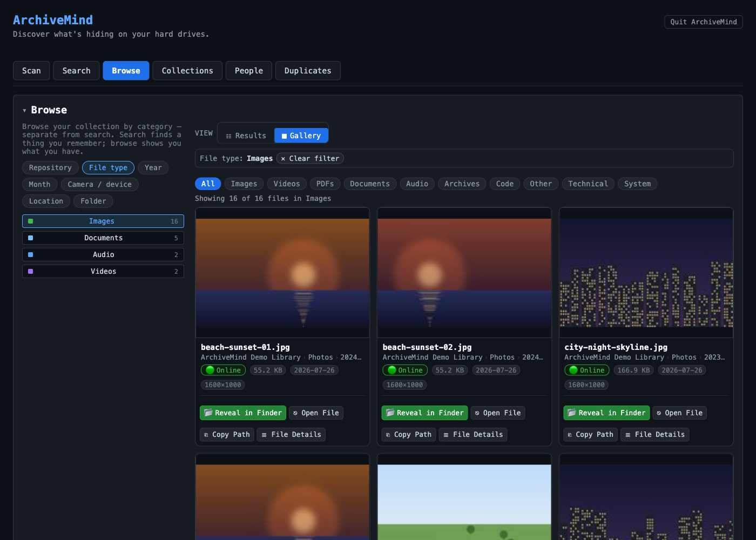The height and width of the screenshot is (540, 756).
Task: Reveal city-night-skyline.jpg in Finder
Action: [607, 413]
